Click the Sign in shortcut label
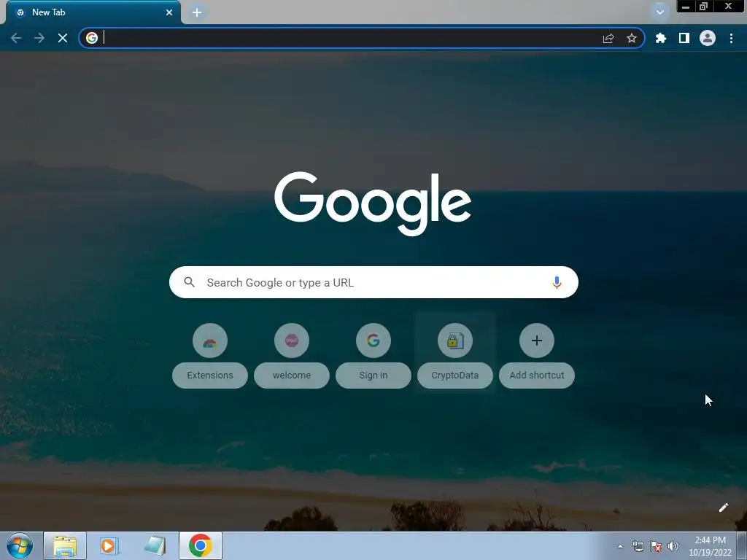Image resolution: width=747 pixels, height=560 pixels. 373,376
